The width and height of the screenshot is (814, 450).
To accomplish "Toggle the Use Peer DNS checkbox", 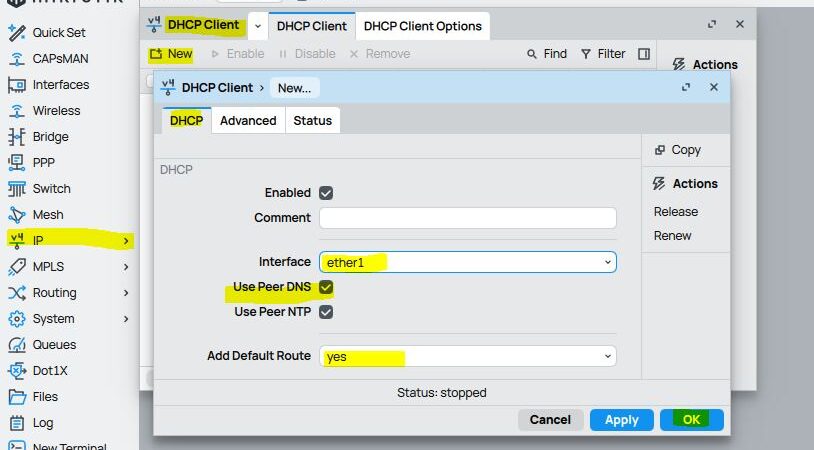I will (x=325, y=288).
